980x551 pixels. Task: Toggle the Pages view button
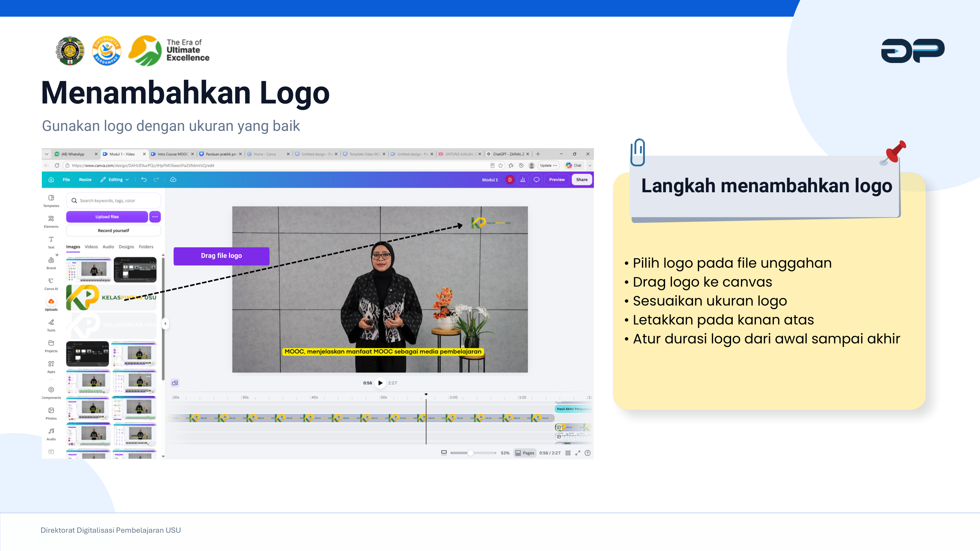tap(525, 453)
